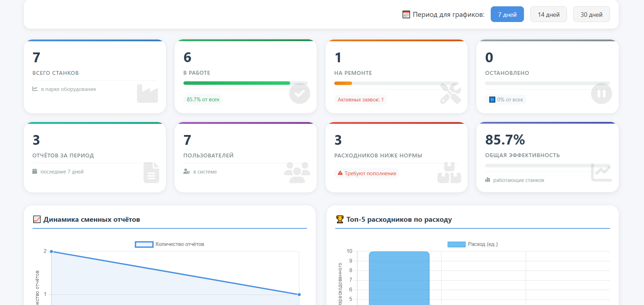
Task: Click the работающих станков text
Action: (x=518, y=180)
